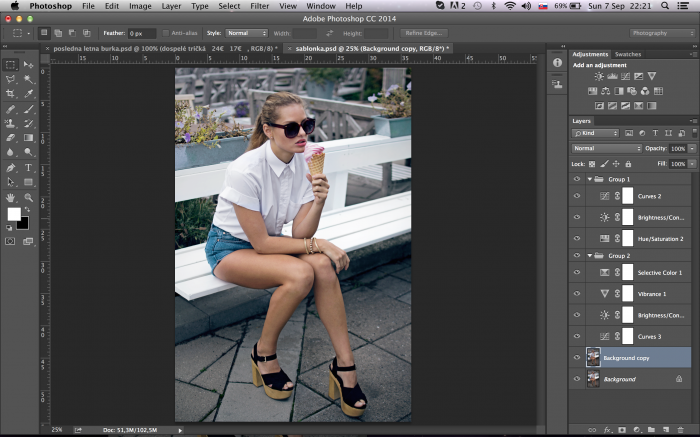Open the Photography workspace dropdown
Image resolution: width=700 pixels, height=437 pixels.
662,33
